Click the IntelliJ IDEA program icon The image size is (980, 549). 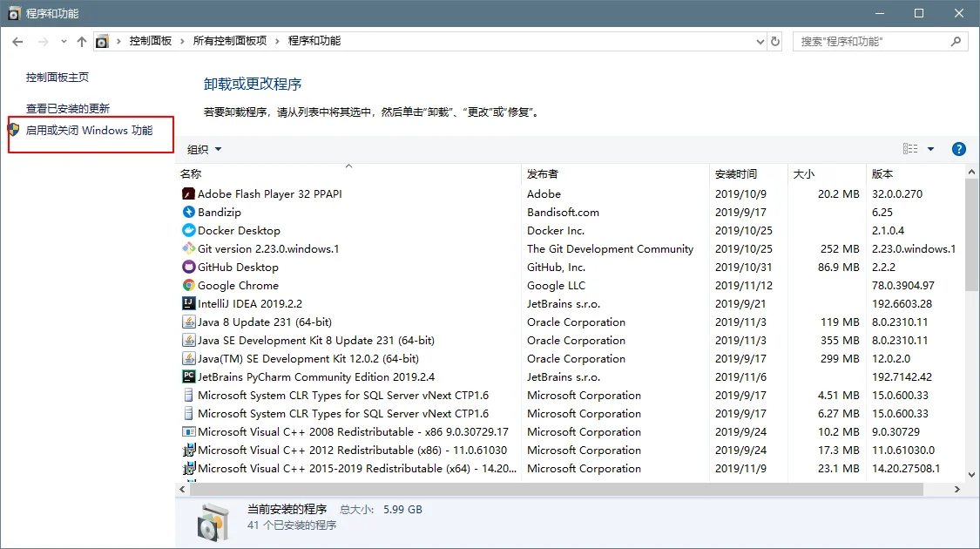click(188, 303)
